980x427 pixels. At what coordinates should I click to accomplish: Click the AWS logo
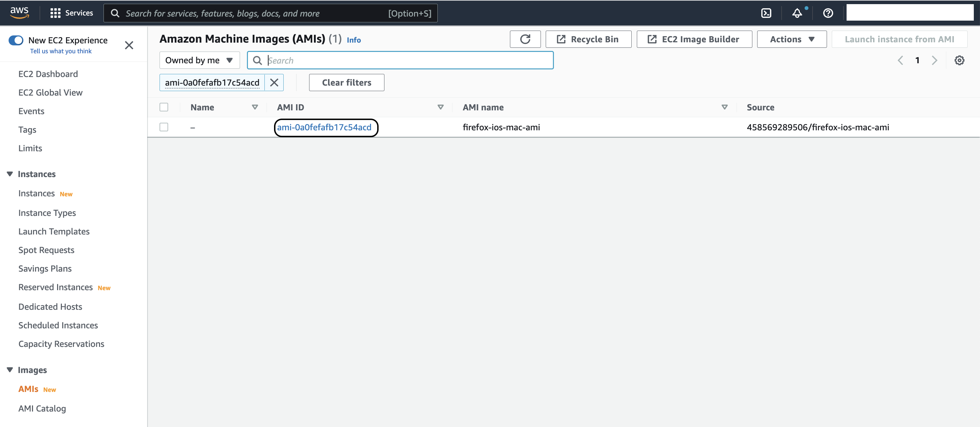coord(19,12)
